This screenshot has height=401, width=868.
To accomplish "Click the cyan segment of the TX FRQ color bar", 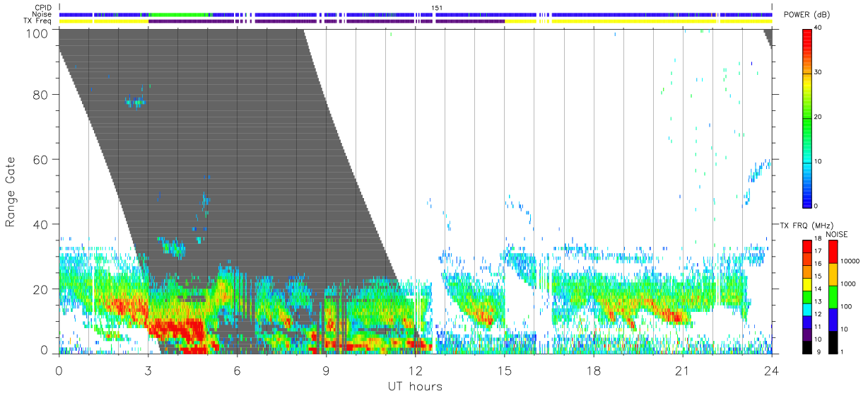I will [807, 310].
